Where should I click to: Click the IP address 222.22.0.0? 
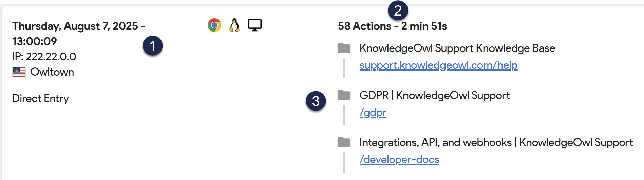point(44,56)
